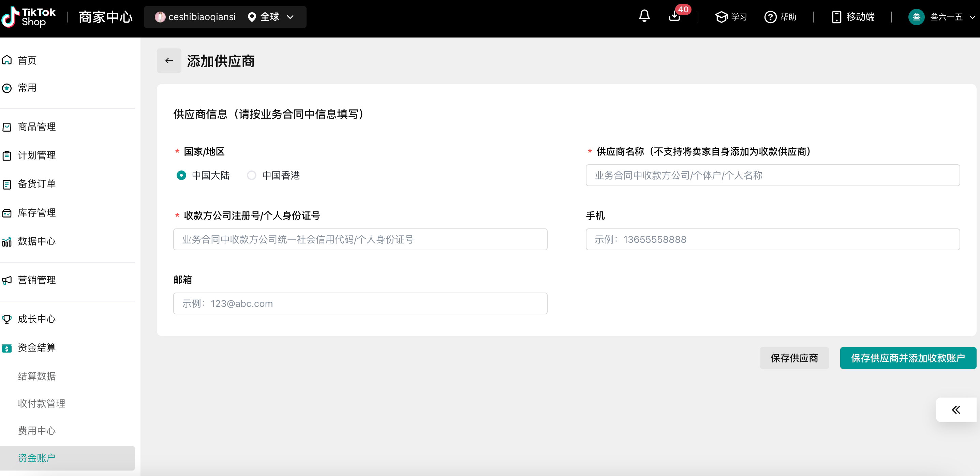The height and width of the screenshot is (476, 980).
Task: Click the notification bell icon
Action: click(x=644, y=17)
